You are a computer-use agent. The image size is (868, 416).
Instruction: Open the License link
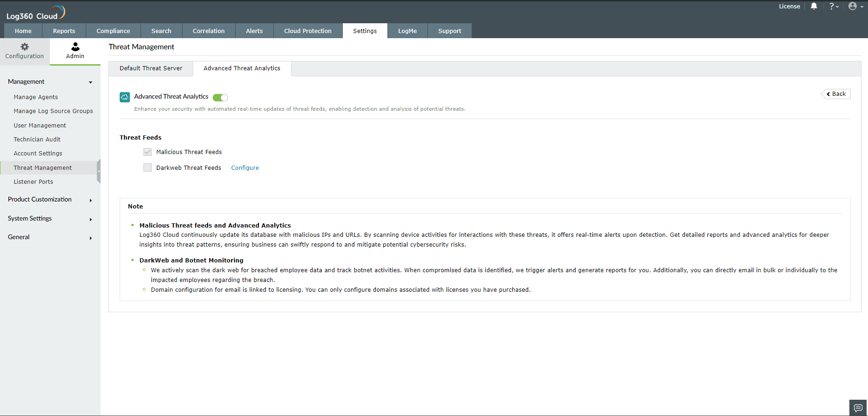tap(789, 6)
